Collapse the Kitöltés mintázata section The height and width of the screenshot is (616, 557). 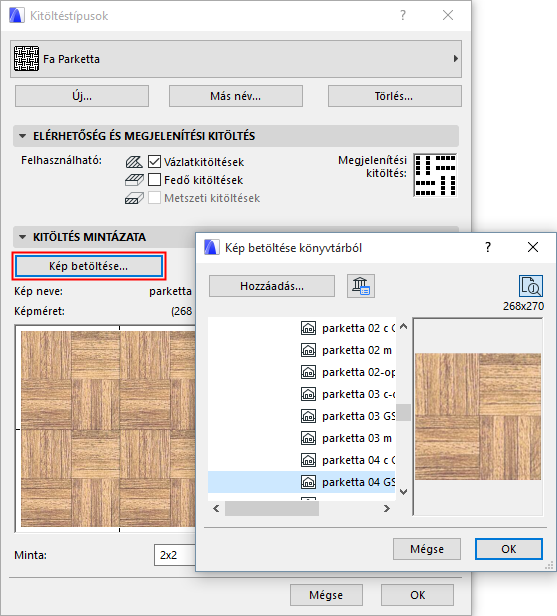coord(23,237)
